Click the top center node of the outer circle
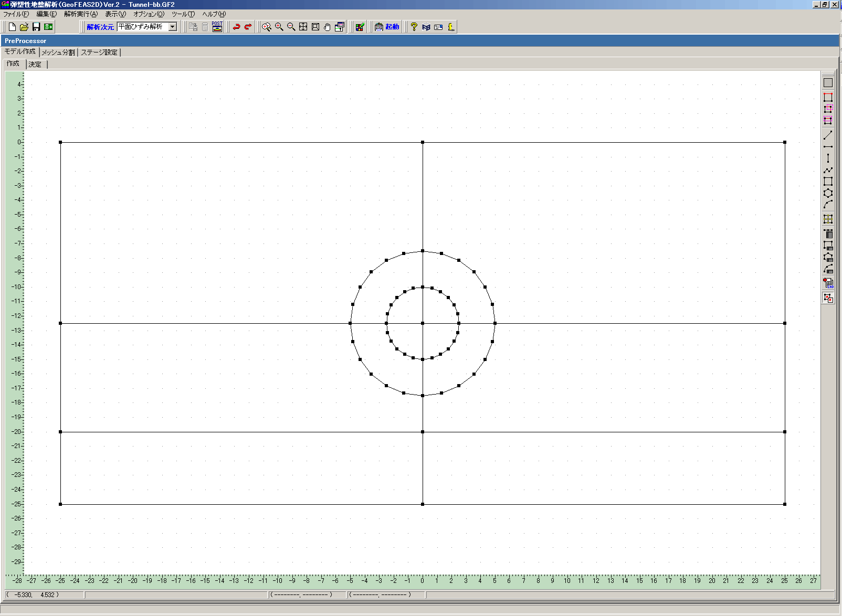The height and width of the screenshot is (616, 842). click(x=423, y=251)
